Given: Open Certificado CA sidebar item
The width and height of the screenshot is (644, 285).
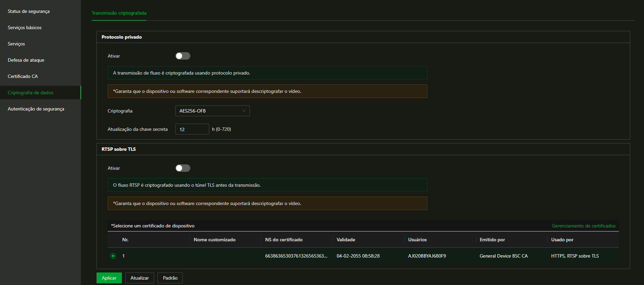Looking at the screenshot, I should (23, 76).
